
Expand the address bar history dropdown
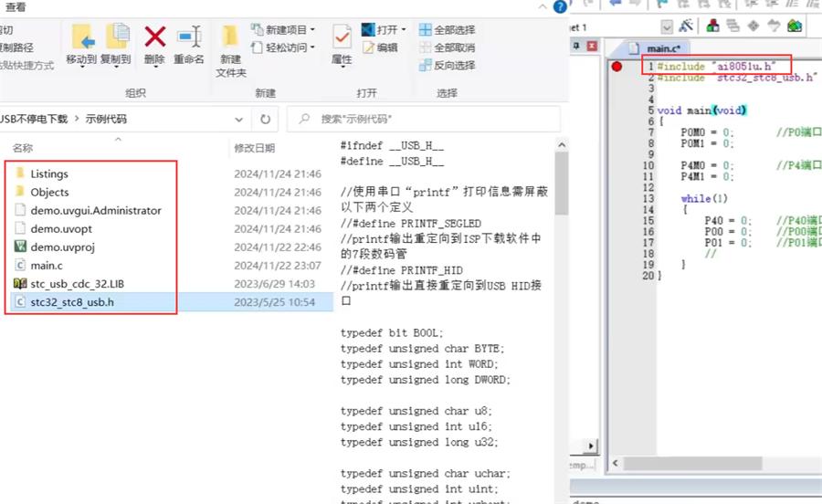coord(239,119)
